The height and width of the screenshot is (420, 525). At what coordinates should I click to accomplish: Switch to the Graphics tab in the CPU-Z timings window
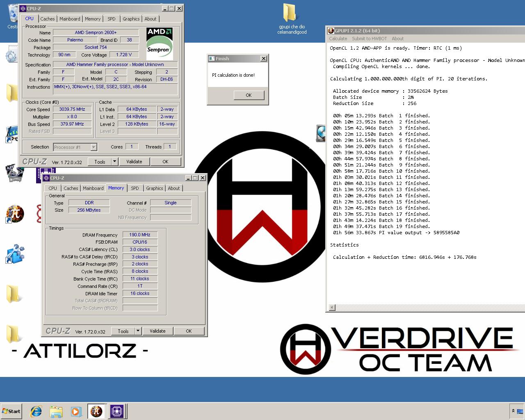point(154,188)
